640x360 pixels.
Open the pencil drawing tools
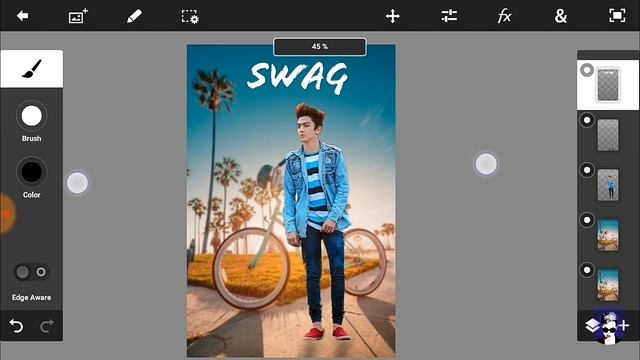click(134, 16)
